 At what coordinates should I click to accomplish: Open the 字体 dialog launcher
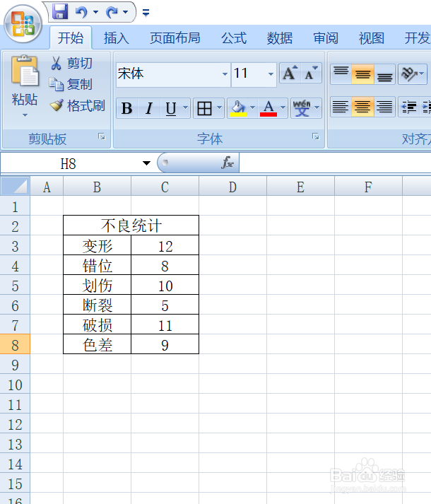316,137
